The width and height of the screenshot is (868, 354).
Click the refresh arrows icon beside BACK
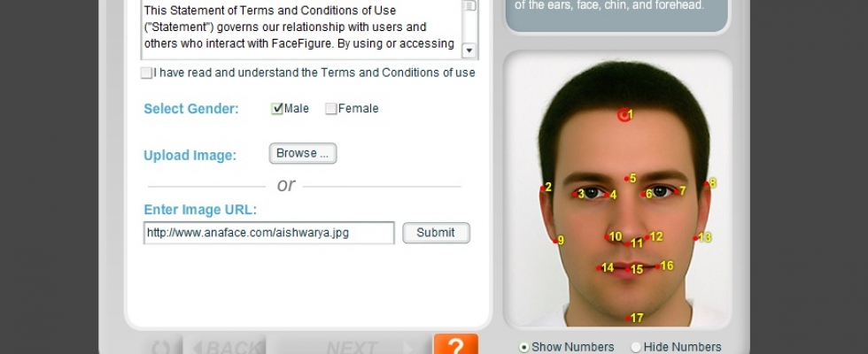[x=161, y=347]
